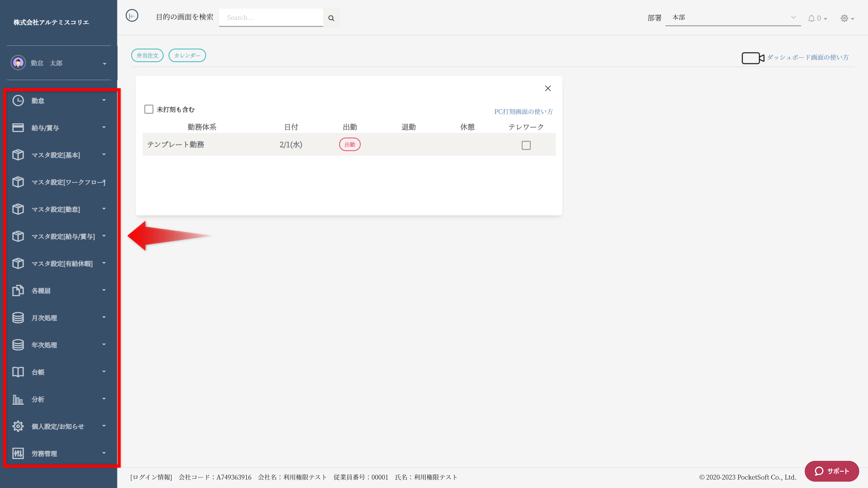Expand the 勤怠 太郎 user dropdown arrow
This screenshot has height=488, width=868.
(x=105, y=63)
